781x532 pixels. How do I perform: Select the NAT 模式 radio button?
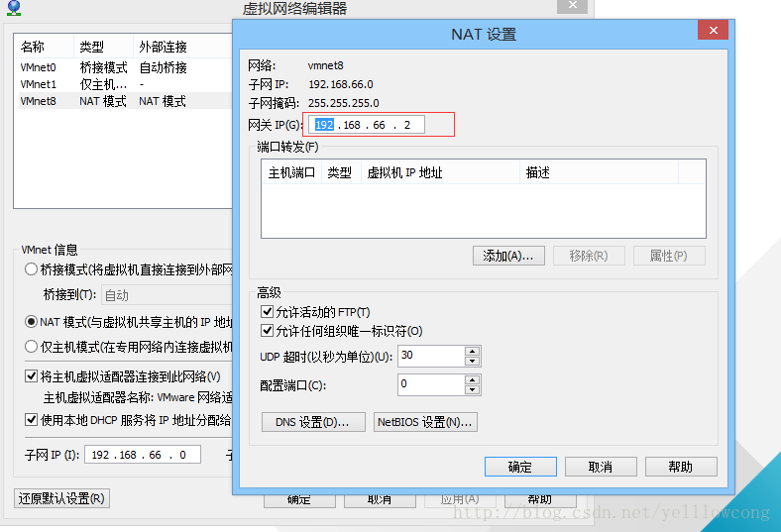[31, 322]
